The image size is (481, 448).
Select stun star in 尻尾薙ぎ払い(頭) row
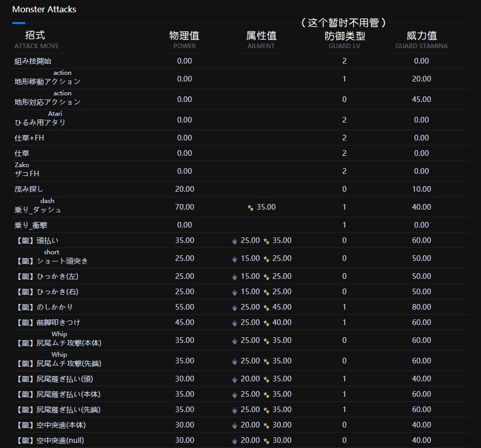pos(266,379)
